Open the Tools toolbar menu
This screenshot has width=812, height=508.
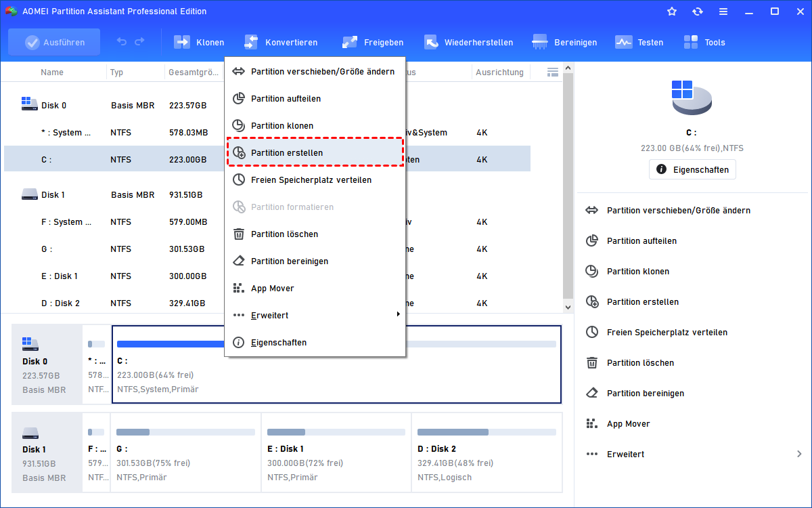pos(704,42)
